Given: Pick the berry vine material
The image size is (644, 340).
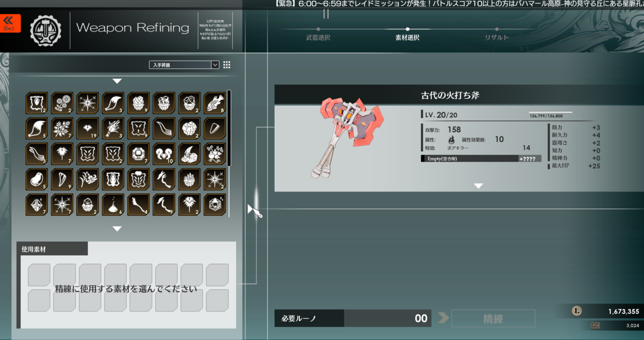Looking at the screenshot, I should tap(215, 154).
